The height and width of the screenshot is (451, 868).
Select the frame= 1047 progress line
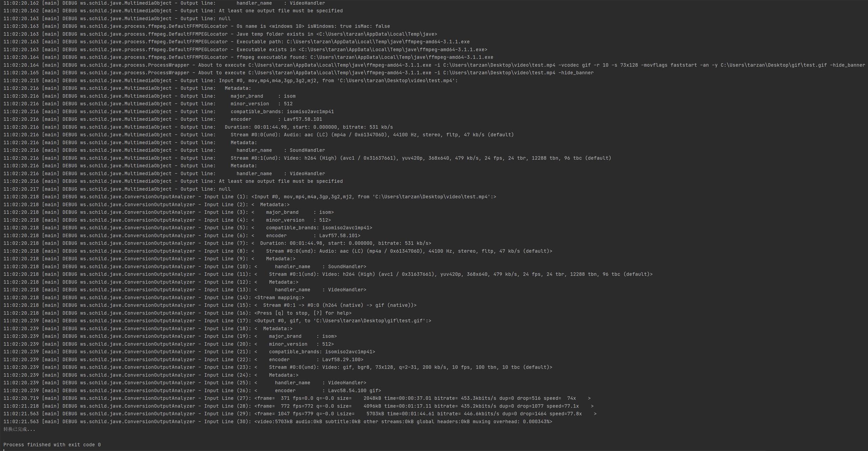[x=422, y=414]
